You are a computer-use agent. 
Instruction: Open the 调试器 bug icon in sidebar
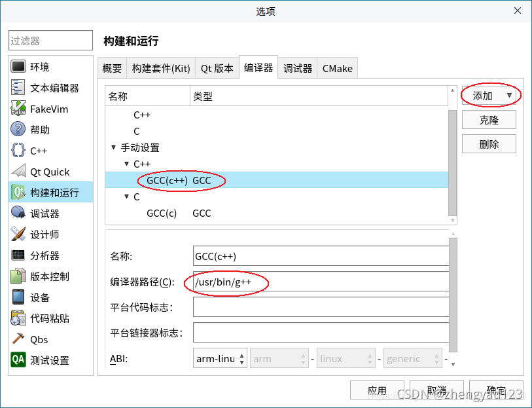point(18,213)
